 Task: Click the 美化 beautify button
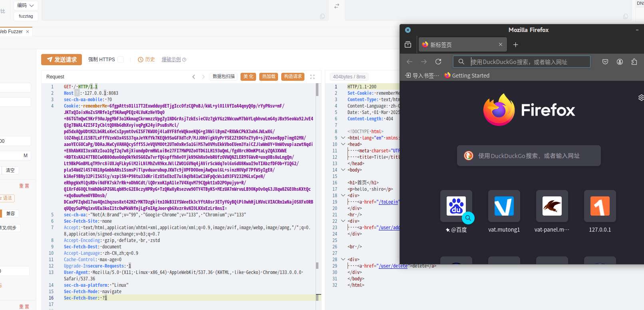click(x=248, y=77)
